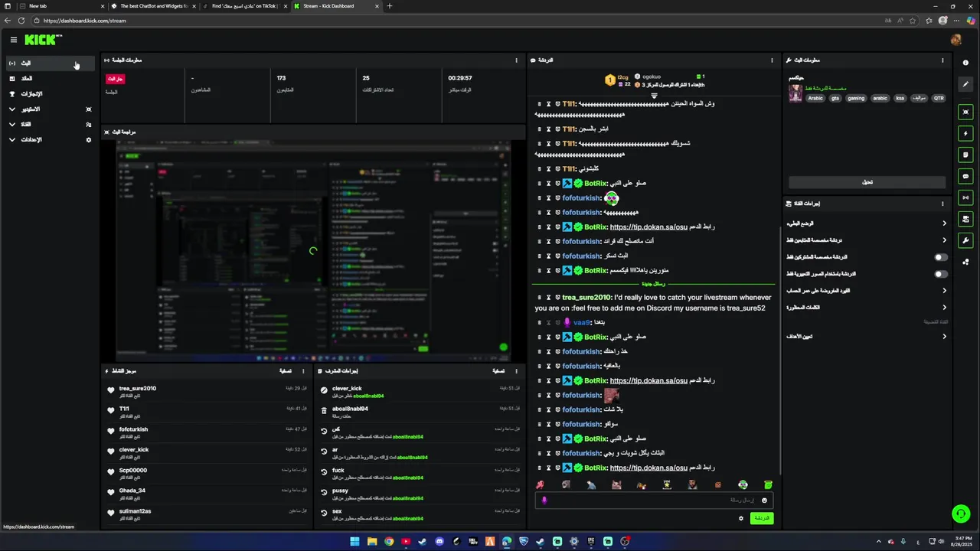The image size is (980, 551).
Task: Open Chrome icon on taskbar
Action: [389, 542]
